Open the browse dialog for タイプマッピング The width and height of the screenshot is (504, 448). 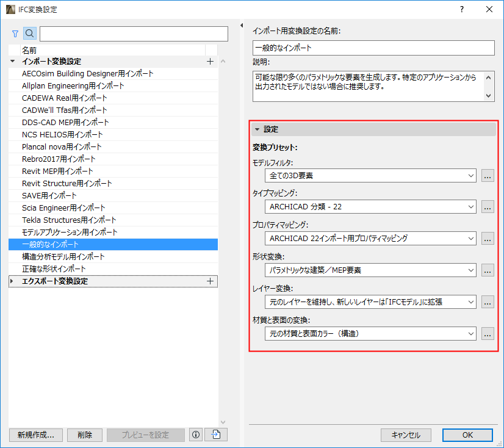(x=488, y=207)
